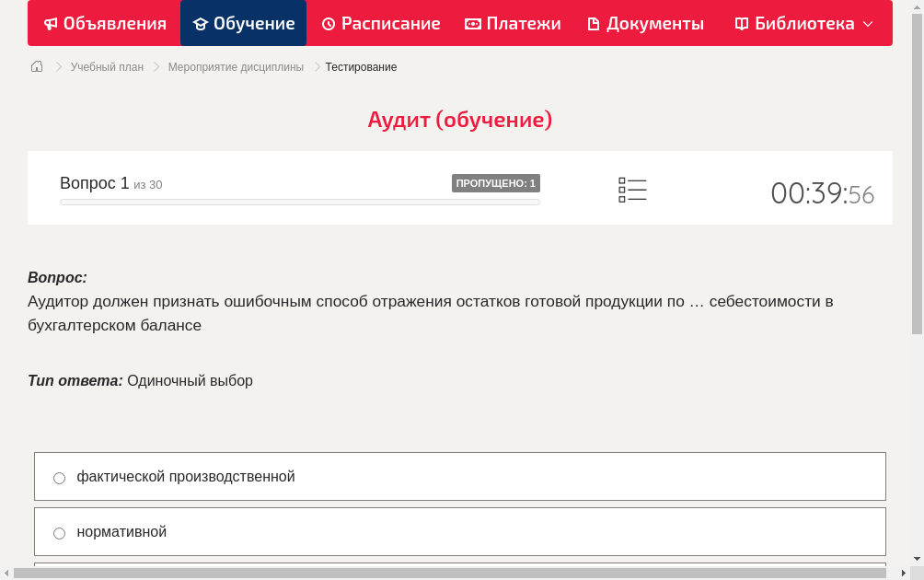Click the home icon in the breadcrumb
924x580 pixels.
tap(37, 66)
